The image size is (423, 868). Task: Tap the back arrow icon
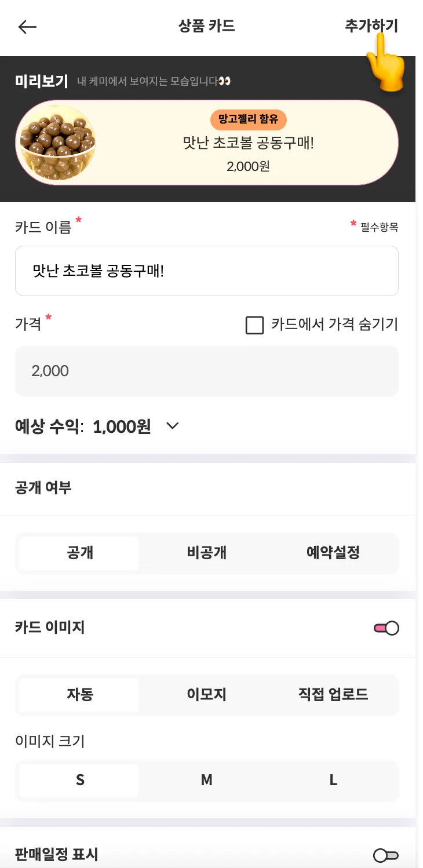coord(27,27)
